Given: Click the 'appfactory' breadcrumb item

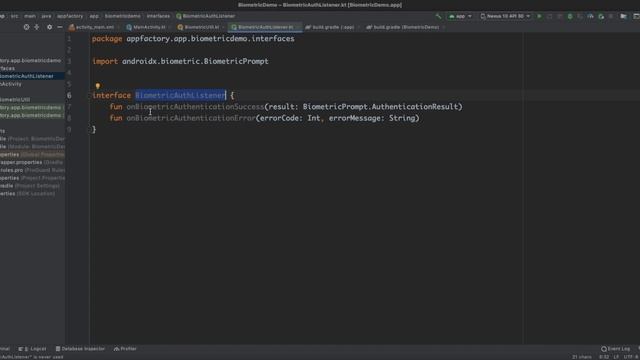Looking at the screenshot, I should pos(70,16).
